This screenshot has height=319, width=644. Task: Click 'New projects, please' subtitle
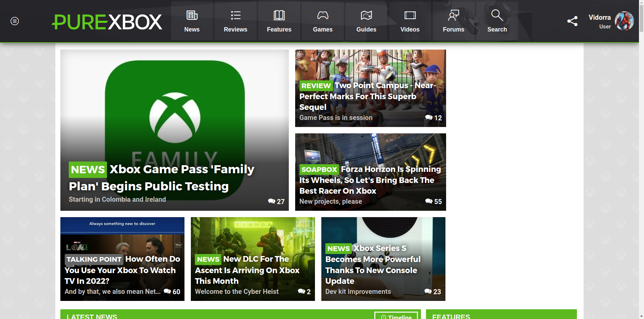point(330,201)
